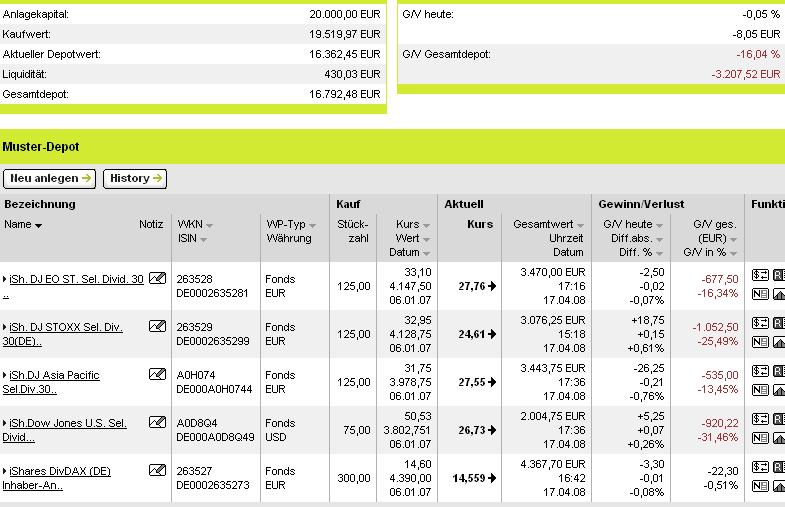
Task: Sort by G/V in % arrow
Action: tap(733, 254)
